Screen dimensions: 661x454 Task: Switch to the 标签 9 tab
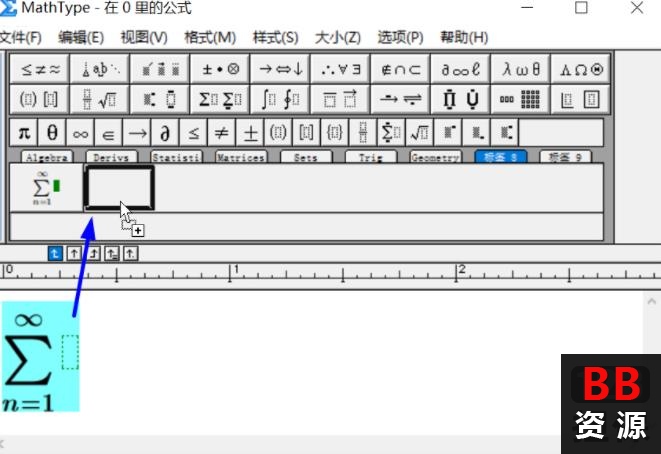point(566,157)
